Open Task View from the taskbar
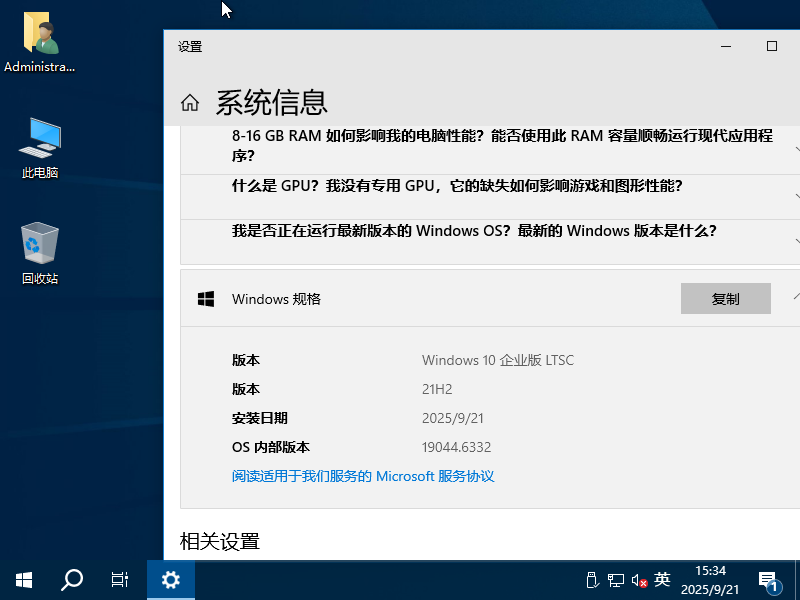This screenshot has height=600, width=800. [120, 580]
